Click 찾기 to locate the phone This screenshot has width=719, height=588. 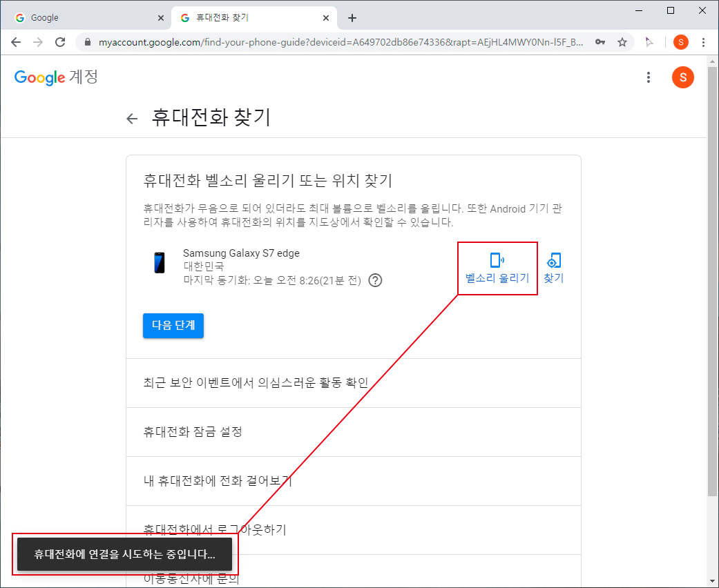pyautogui.click(x=553, y=268)
